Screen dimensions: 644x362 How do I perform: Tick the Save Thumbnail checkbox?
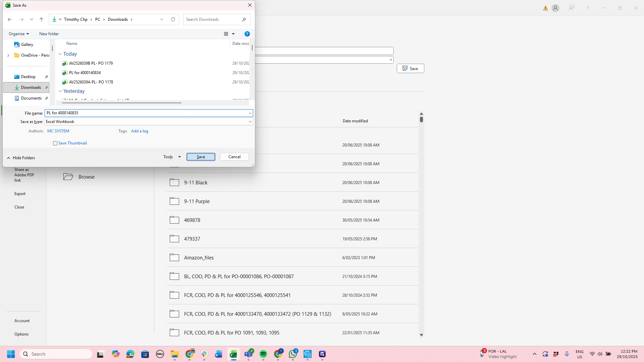[x=55, y=143]
